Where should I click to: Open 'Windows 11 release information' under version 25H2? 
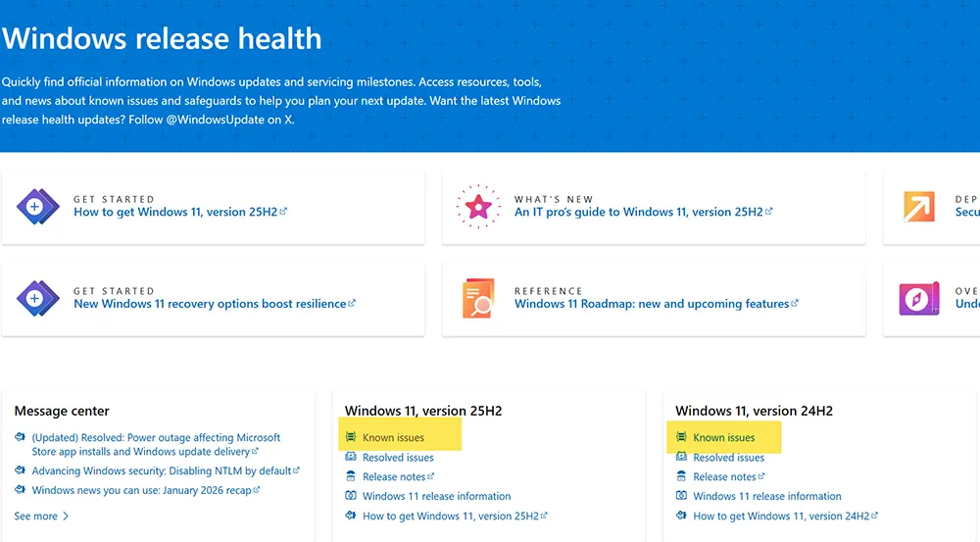point(436,496)
